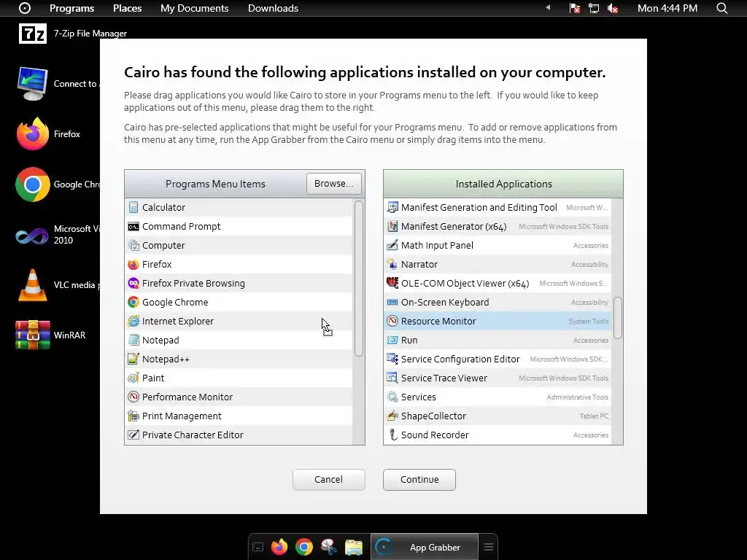Click the Sound Recorder microphone icon
The height and width of the screenshot is (560, 747).
(392, 435)
